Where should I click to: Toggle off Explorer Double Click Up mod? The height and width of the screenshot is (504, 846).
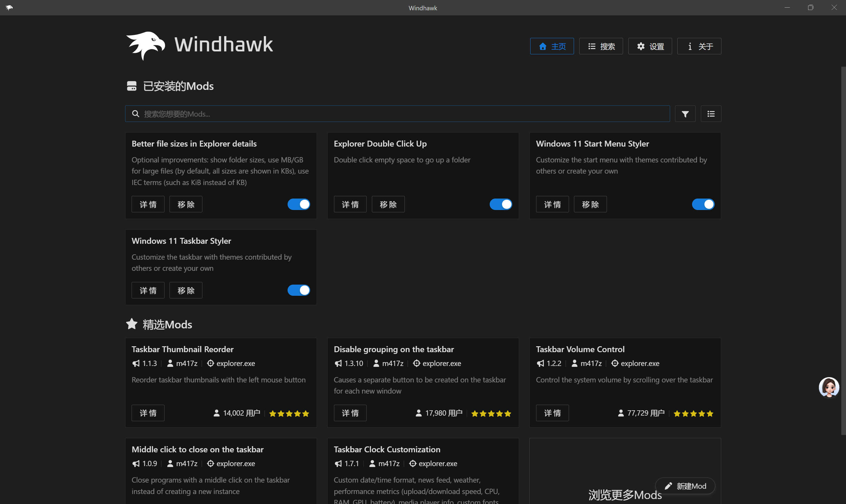pyautogui.click(x=501, y=204)
